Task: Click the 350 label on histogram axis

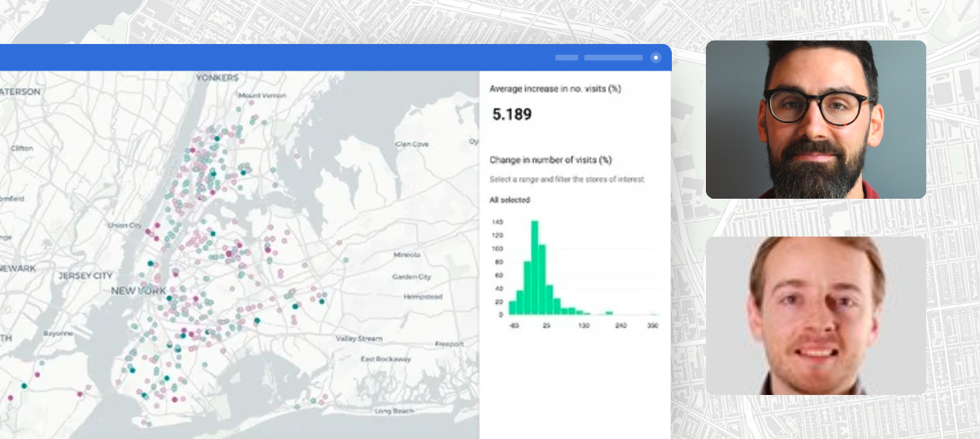Action: point(653,326)
